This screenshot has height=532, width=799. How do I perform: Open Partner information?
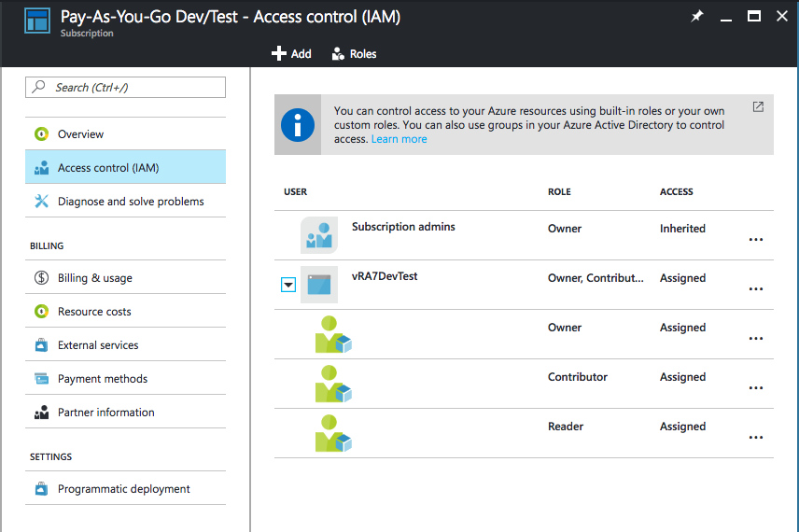point(125,412)
